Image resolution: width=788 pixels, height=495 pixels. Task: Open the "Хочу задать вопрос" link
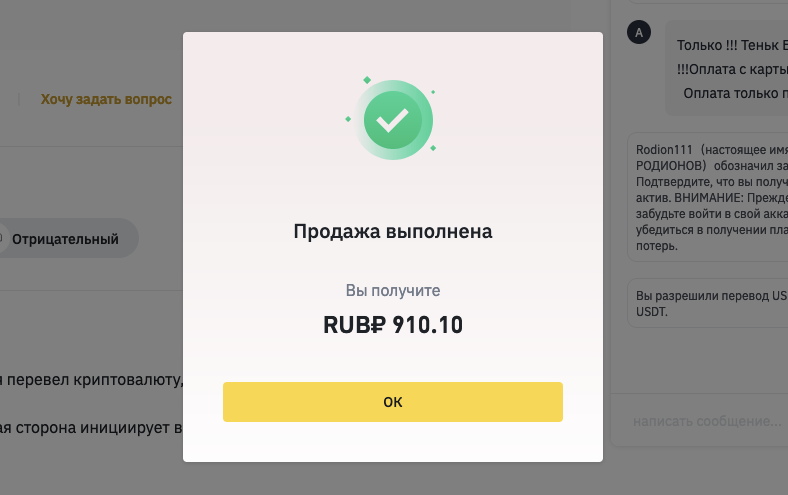point(106,99)
